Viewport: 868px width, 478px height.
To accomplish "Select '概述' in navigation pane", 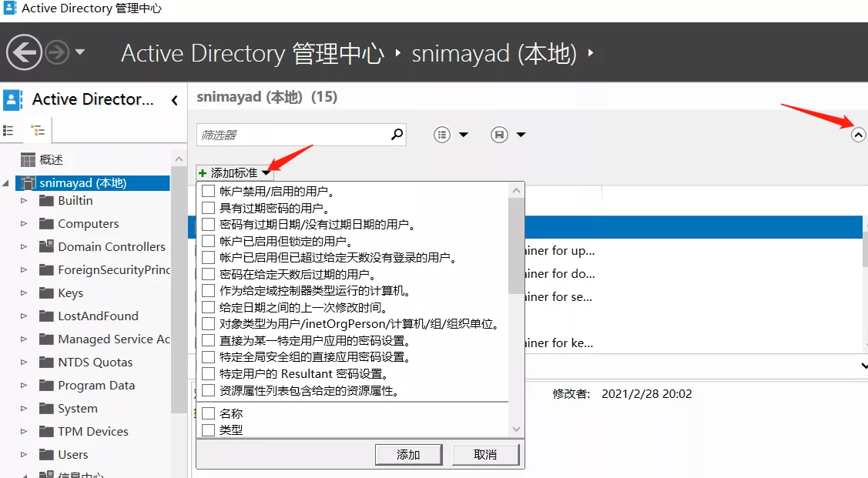I will (x=51, y=160).
